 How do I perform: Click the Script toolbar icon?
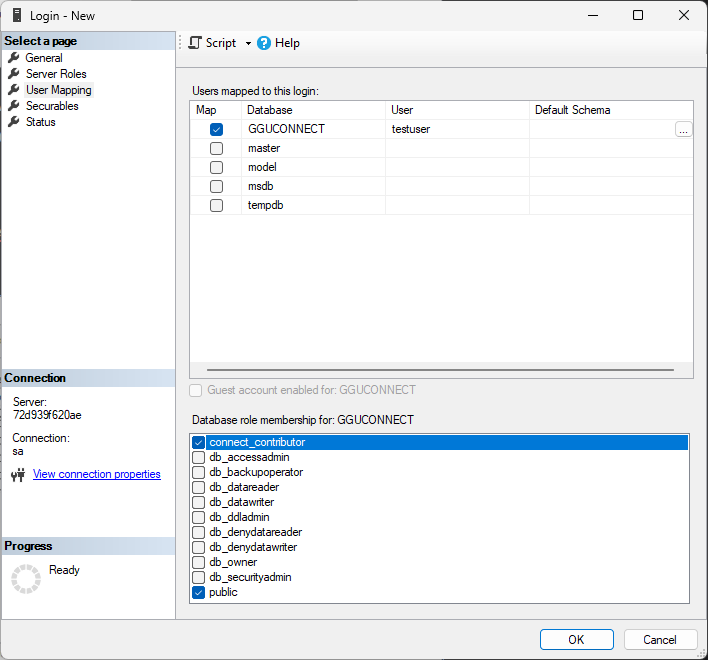click(196, 43)
